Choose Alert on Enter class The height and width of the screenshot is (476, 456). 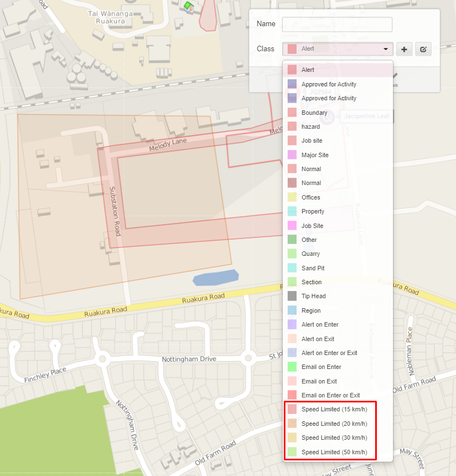coord(338,324)
